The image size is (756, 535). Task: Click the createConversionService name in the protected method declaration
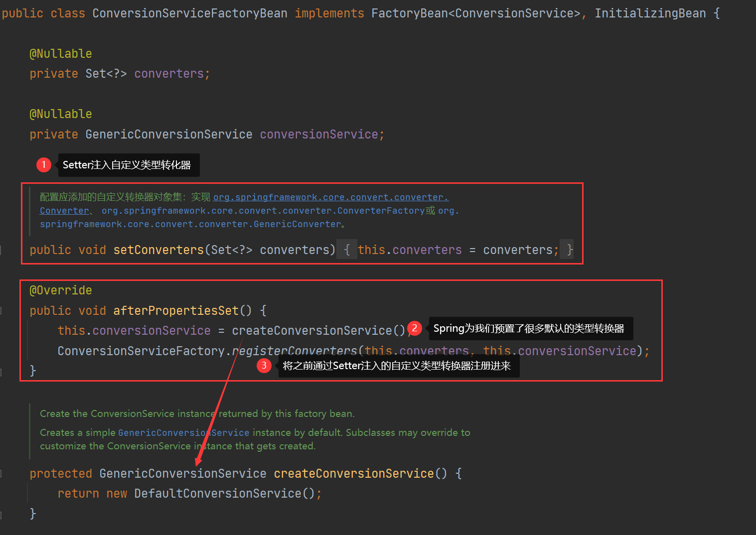tap(354, 474)
